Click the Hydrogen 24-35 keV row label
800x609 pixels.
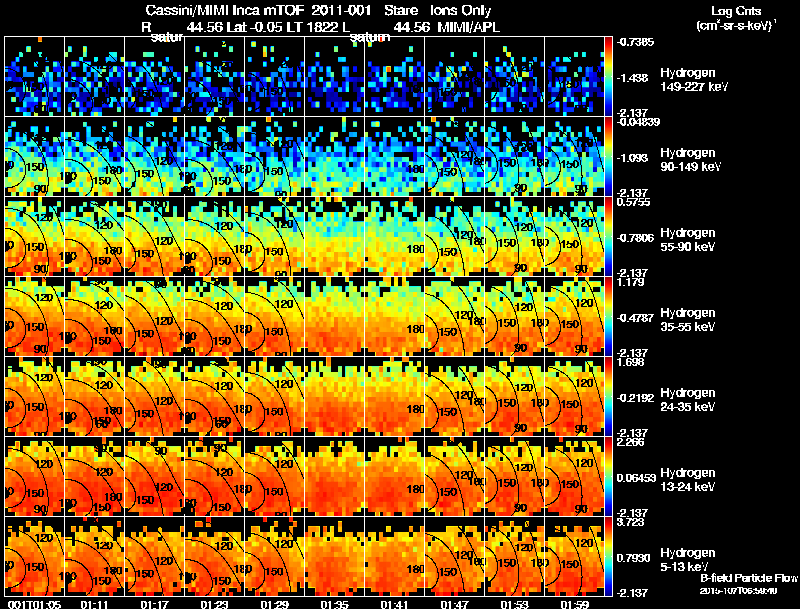(687, 399)
